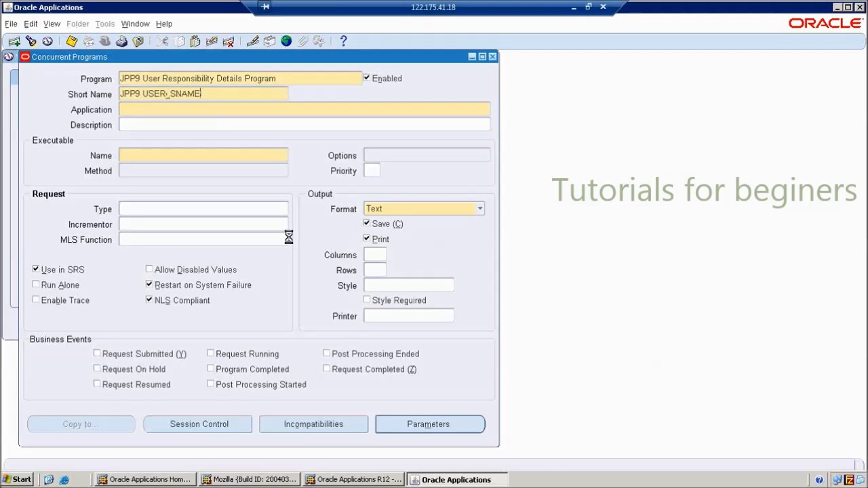Click the Incompatibilities button
Image resolution: width=868 pixels, height=488 pixels.
[314, 424]
